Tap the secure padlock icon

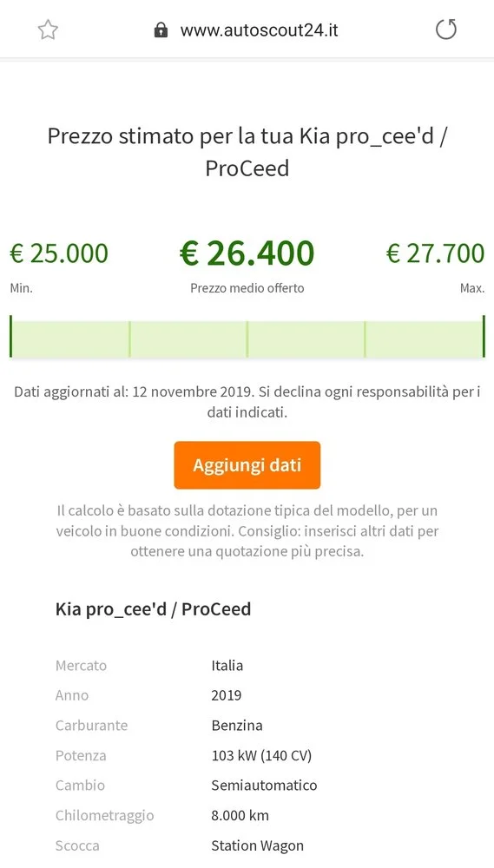[x=161, y=30]
